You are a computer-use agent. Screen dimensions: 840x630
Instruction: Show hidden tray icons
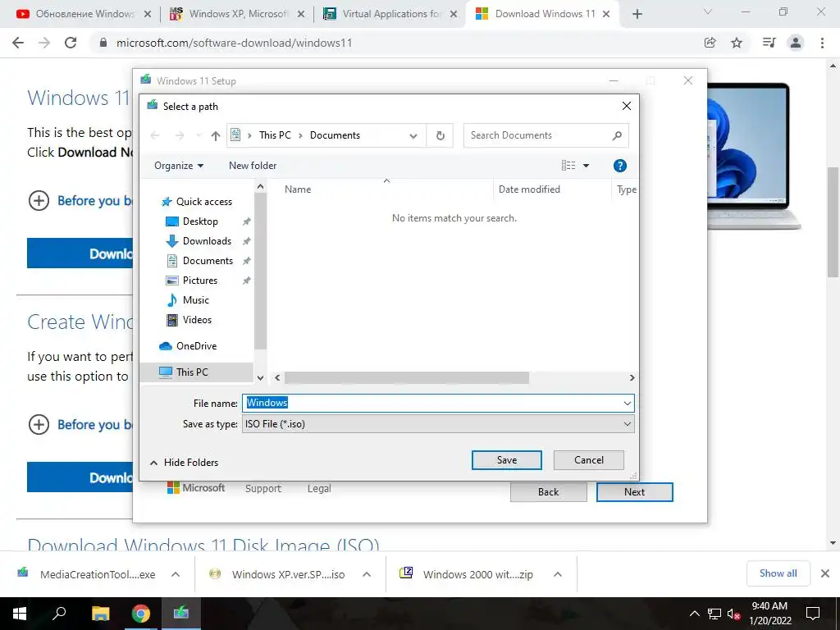(694, 614)
